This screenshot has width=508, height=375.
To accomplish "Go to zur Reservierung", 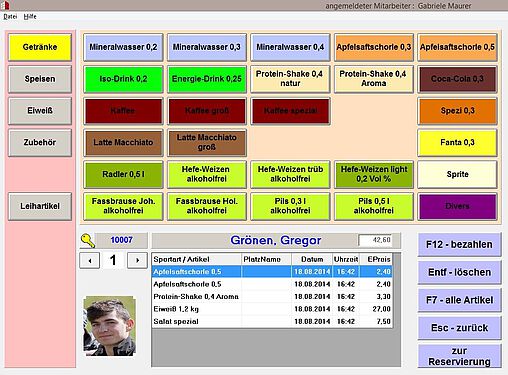I will (x=459, y=356).
